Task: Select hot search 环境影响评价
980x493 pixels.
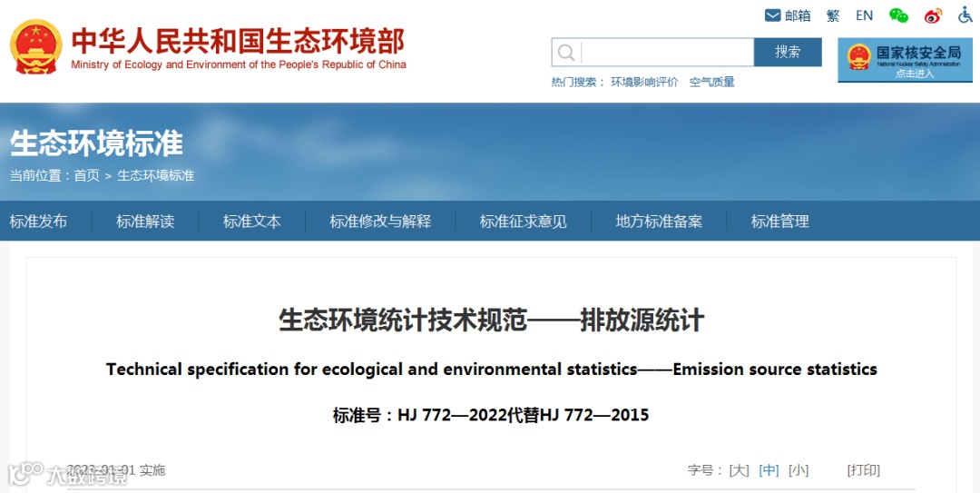Action: click(644, 82)
